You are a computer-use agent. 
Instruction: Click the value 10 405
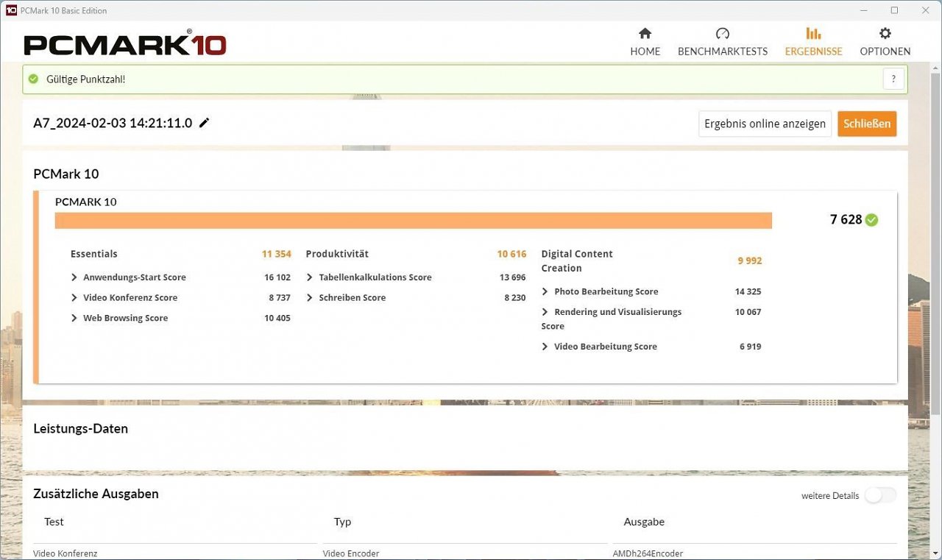click(x=277, y=319)
